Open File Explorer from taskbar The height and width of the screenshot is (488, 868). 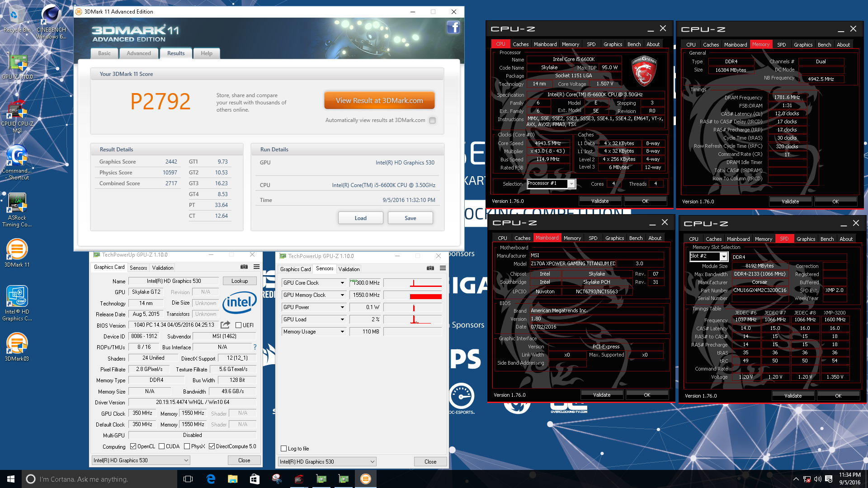tap(232, 479)
